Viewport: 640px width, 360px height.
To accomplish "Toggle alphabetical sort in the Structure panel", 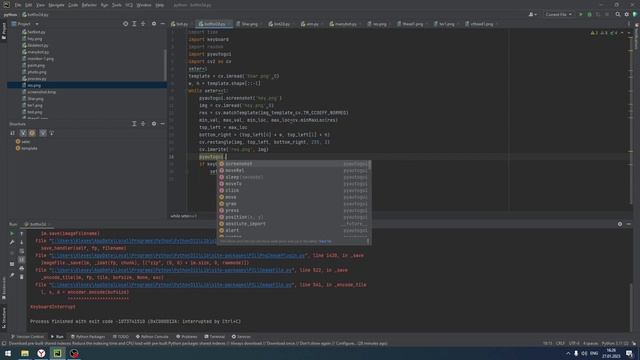I will coord(13,133).
